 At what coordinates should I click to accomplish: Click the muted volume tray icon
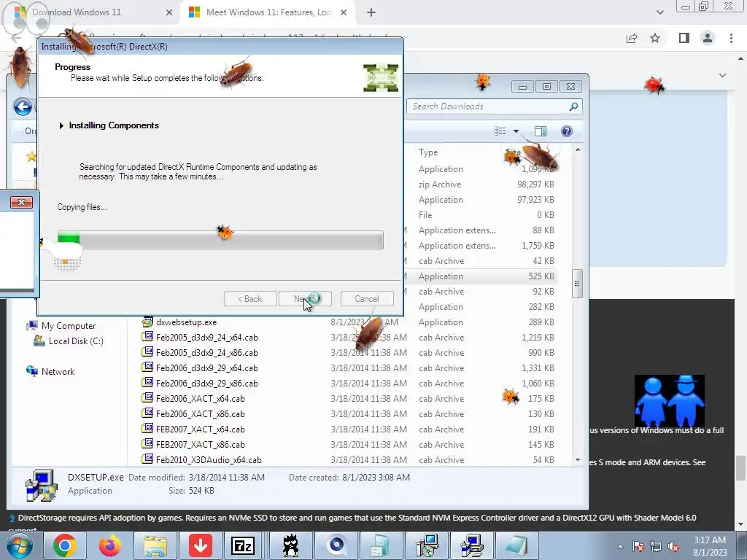[673, 546]
